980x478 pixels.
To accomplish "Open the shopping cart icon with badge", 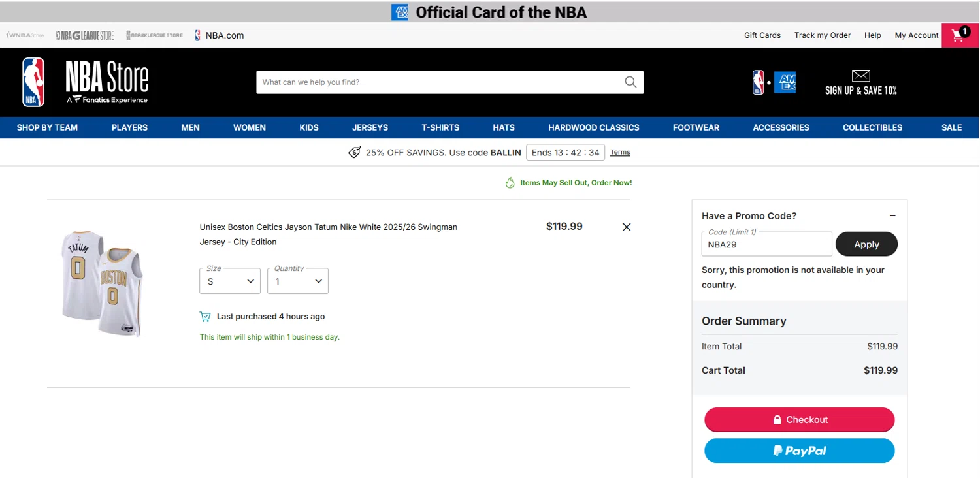I will click(x=960, y=35).
